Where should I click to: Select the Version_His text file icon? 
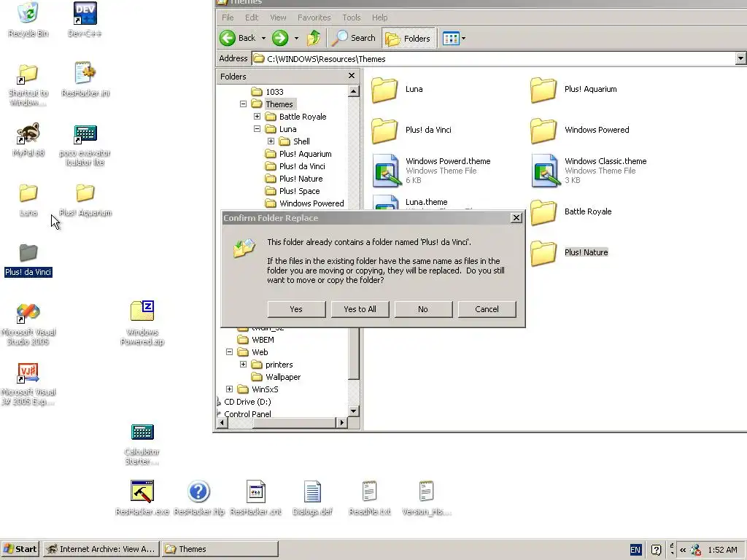pyautogui.click(x=426, y=491)
